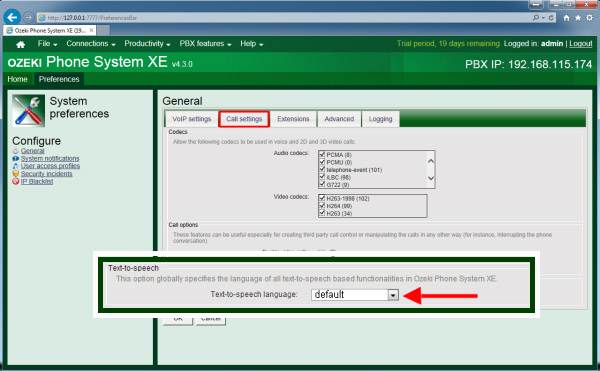Click the IP Blacklist blocked icon

(x=15, y=181)
